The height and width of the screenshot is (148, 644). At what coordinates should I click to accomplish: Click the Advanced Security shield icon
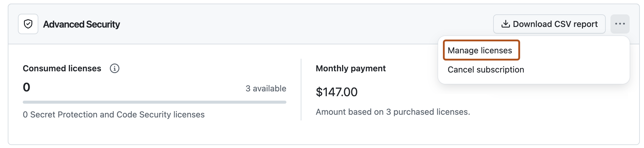pyautogui.click(x=28, y=24)
